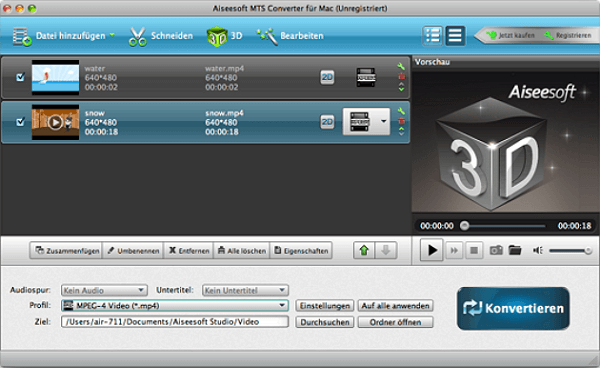This screenshot has width=600, height=368.
Task: Click the Zusammenfügen button
Action: click(x=66, y=251)
